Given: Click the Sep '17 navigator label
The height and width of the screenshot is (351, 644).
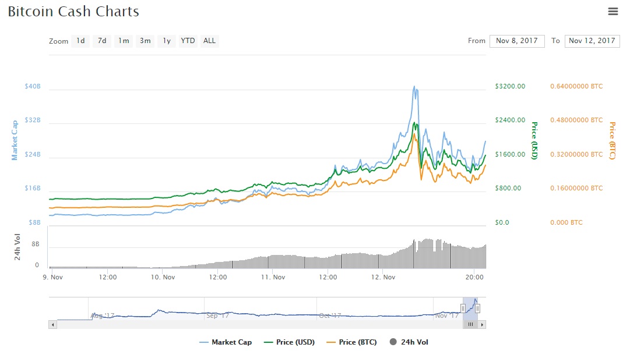Looking at the screenshot, I should (x=218, y=315).
